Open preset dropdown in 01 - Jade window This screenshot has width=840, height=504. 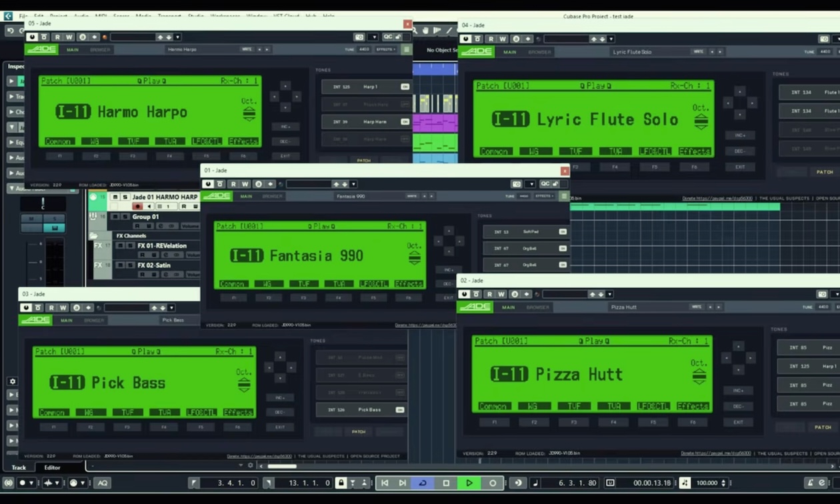353,184
